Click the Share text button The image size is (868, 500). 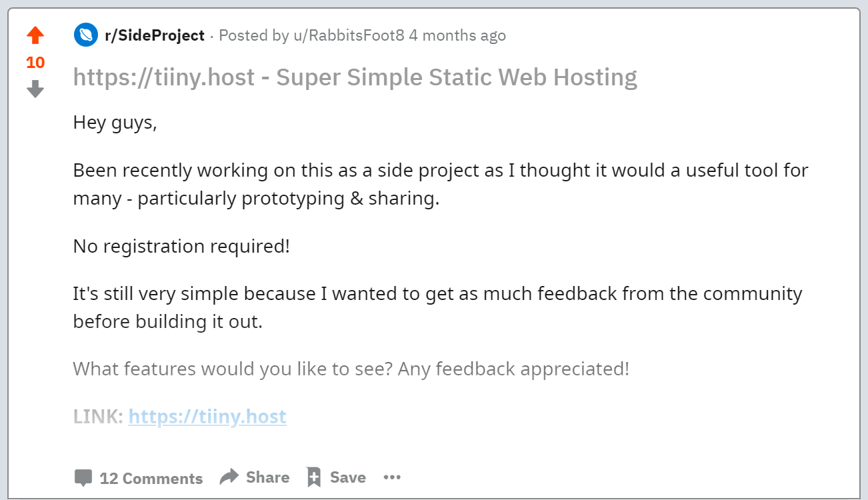coord(267,477)
